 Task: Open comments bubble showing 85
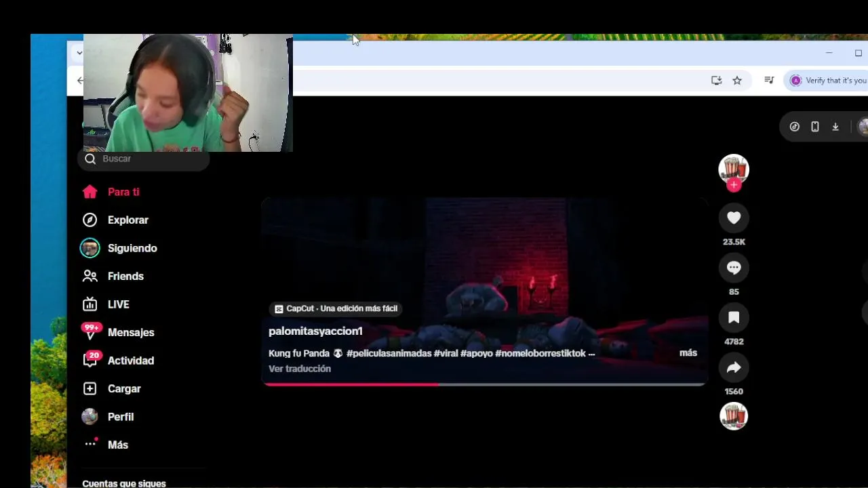coord(734,268)
